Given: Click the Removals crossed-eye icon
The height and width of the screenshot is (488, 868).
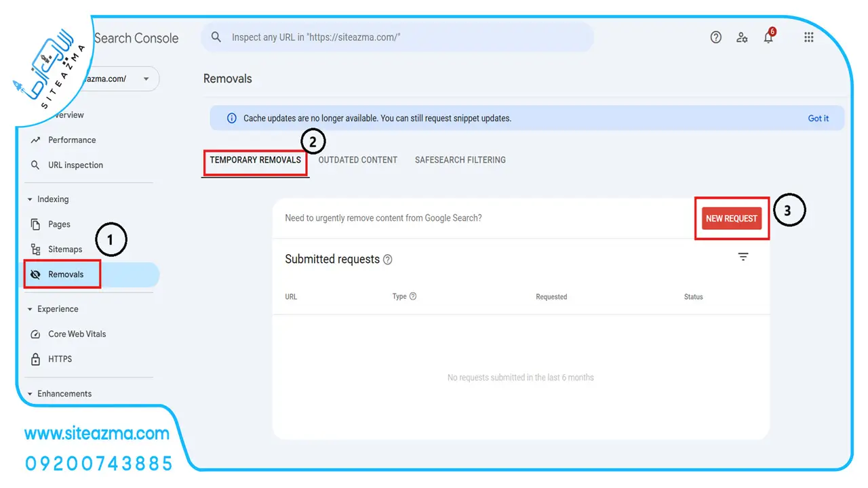Looking at the screenshot, I should point(36,274).
